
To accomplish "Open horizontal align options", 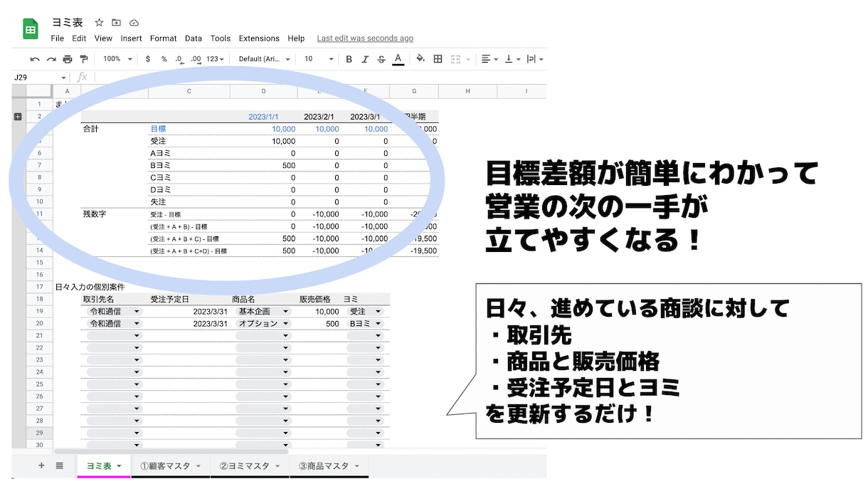I will pos(489,59).
